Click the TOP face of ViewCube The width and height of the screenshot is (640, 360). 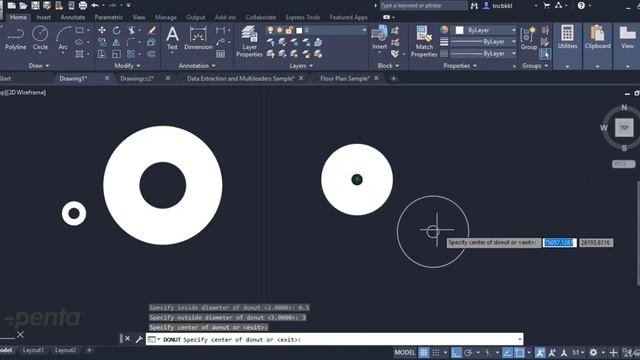coord(624,127)
